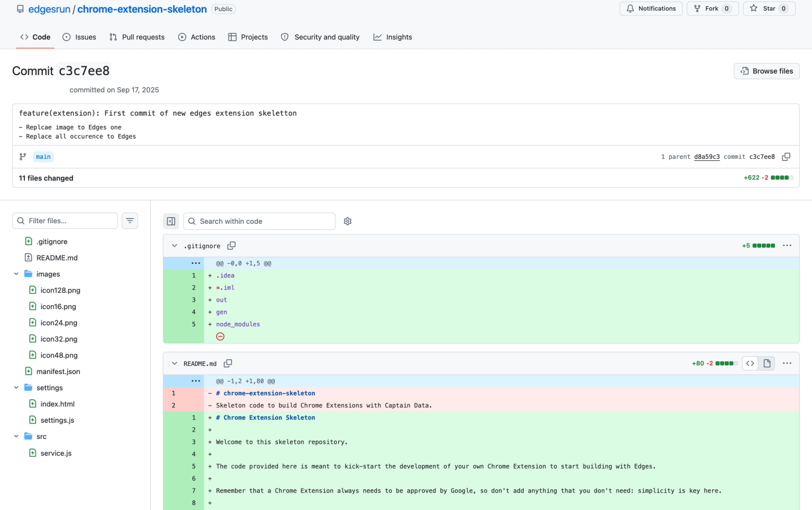This screenshot has height=510, width=812.
Task: Collapse the README.md diff
Action: [175, 363]
